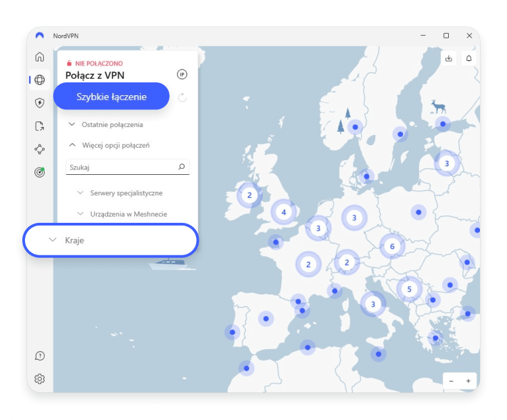Click the download icon above the map
This screenshot has height=420, width=507.
(448, 59)
